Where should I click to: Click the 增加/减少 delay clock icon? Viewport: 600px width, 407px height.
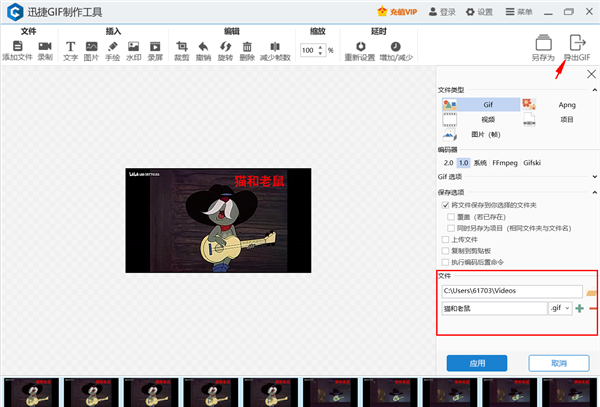396,46
